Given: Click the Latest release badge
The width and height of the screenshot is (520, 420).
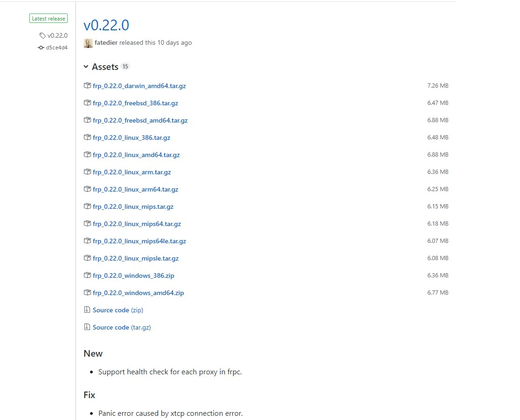Looking at the screenshot, I should click(x=49, y=19).
